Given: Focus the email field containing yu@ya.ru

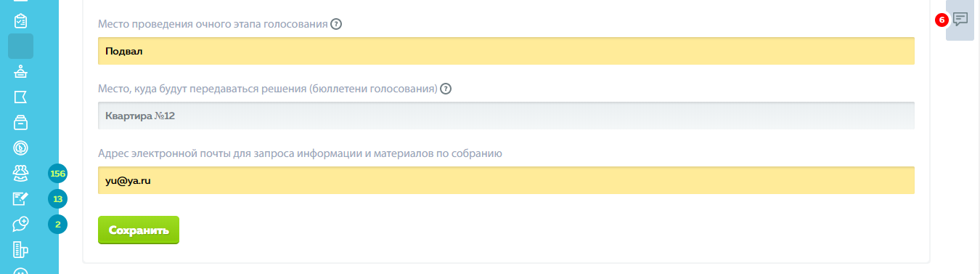Looking at the screenshot, I should click(506, 180).
